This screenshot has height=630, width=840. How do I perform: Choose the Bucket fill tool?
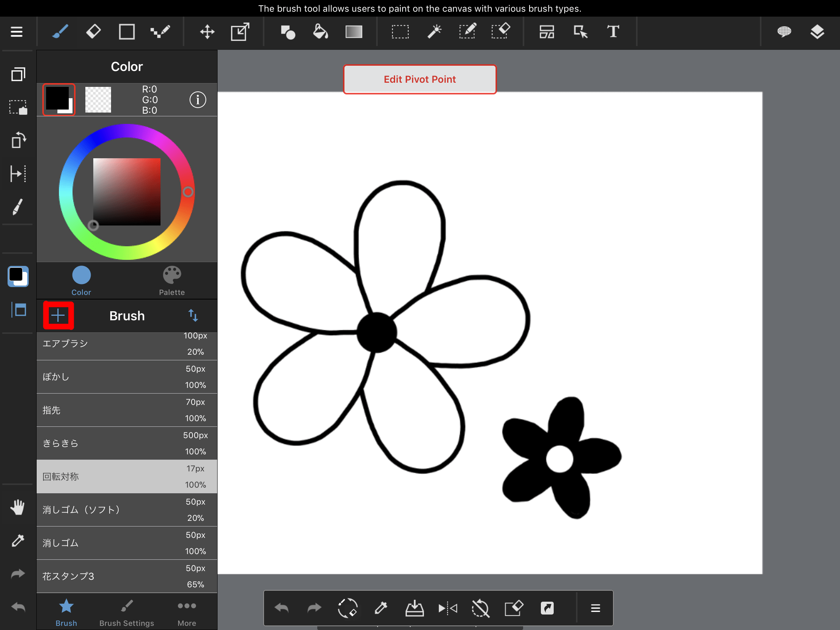[320, 32]
